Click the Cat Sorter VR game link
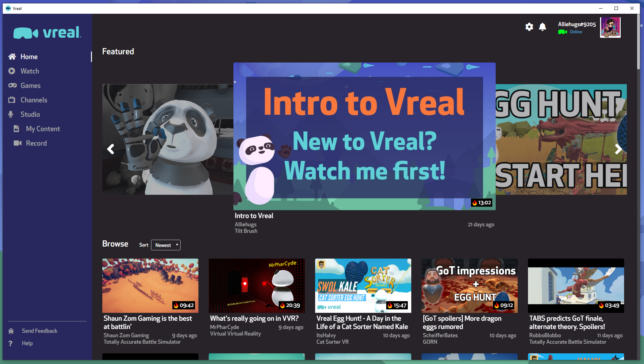Viewport: 644px width, 364px height. 333,342
